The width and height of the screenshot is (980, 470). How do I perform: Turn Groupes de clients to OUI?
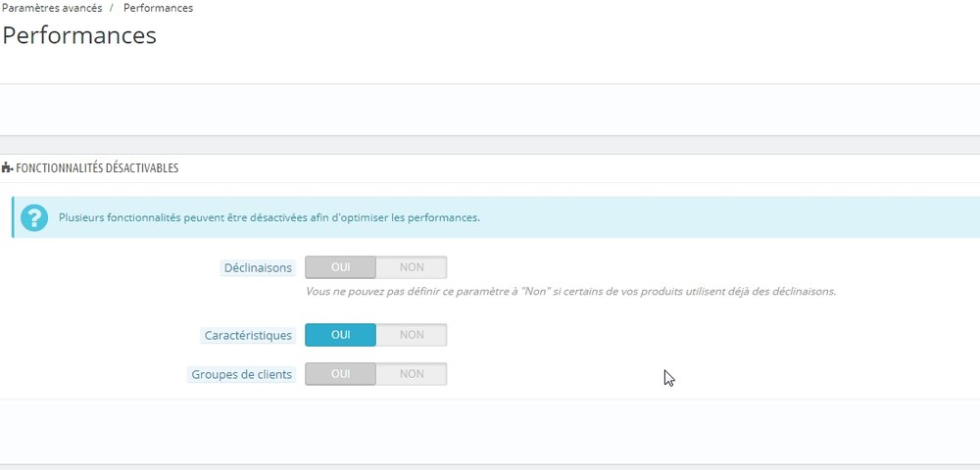340,374
